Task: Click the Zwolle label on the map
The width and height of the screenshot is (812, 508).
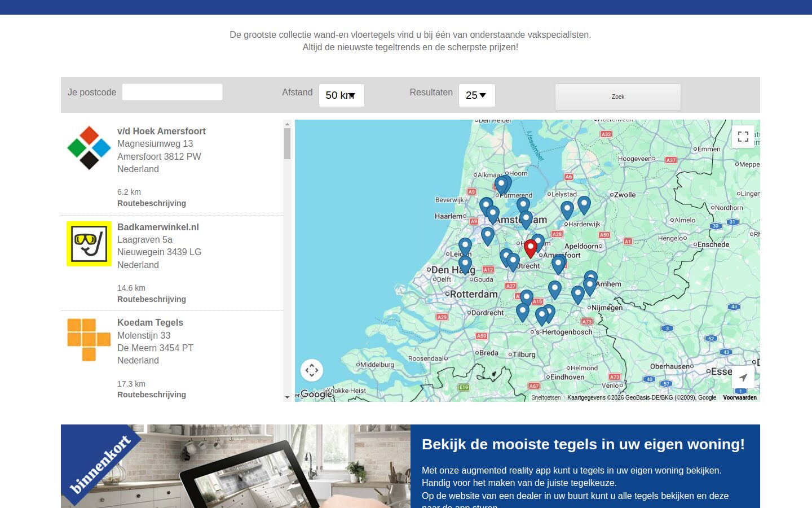Action: click(625, 195)
